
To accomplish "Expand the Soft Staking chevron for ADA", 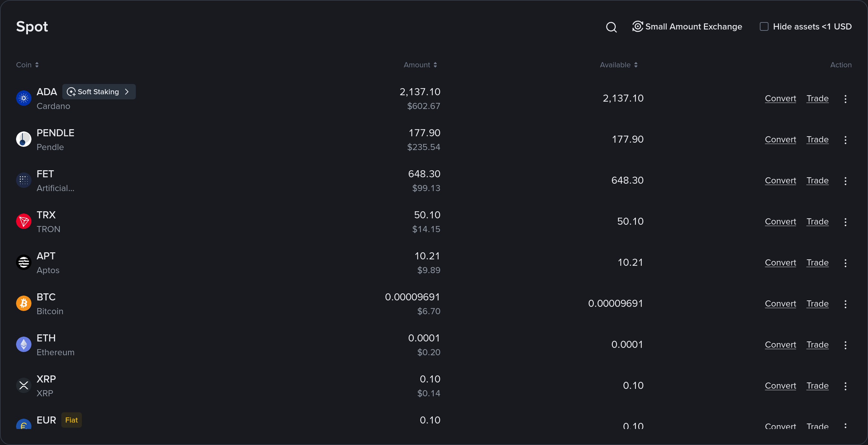I will tap(127, 92).
